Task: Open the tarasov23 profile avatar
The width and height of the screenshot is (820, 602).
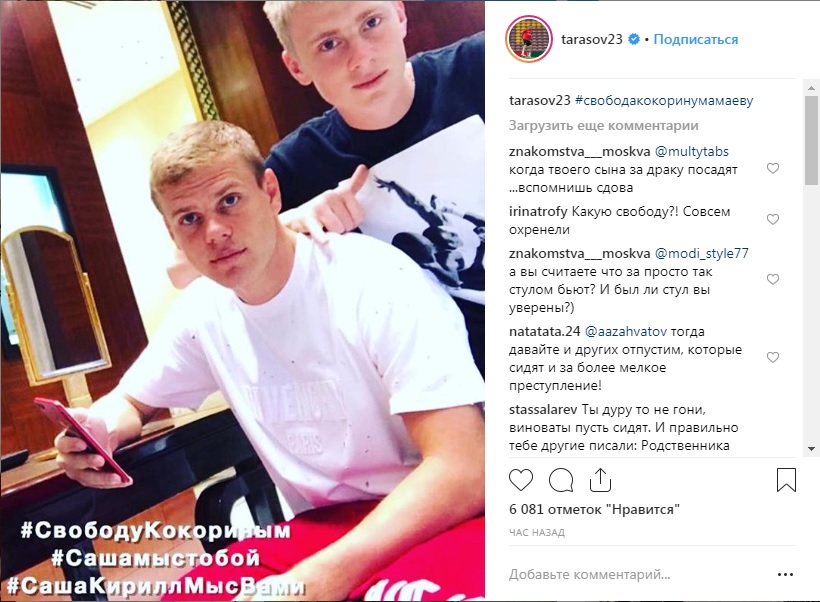Action: 529,39
